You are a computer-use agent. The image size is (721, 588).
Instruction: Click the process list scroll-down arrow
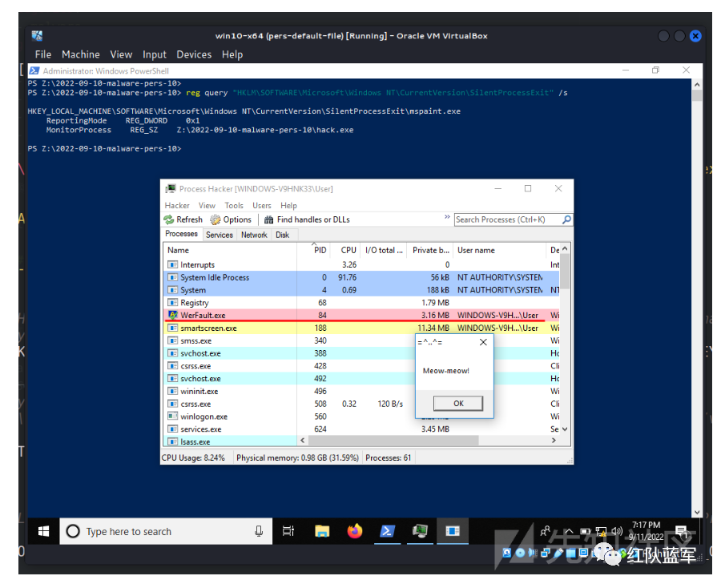tap(565, 429)
